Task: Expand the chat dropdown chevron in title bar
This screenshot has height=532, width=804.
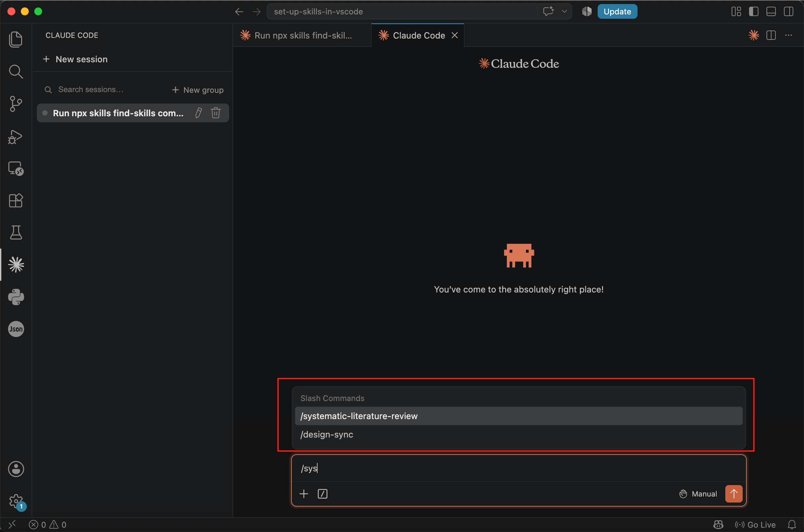Action: pos(564,11)
